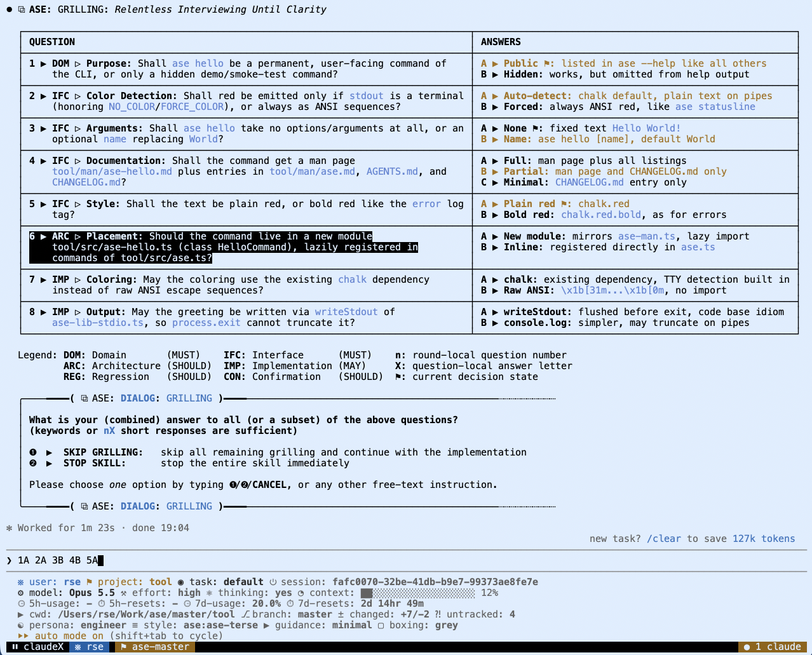812x655 pixels.
Task: Click answer B Partial for question 4
Action: point(604,172)
